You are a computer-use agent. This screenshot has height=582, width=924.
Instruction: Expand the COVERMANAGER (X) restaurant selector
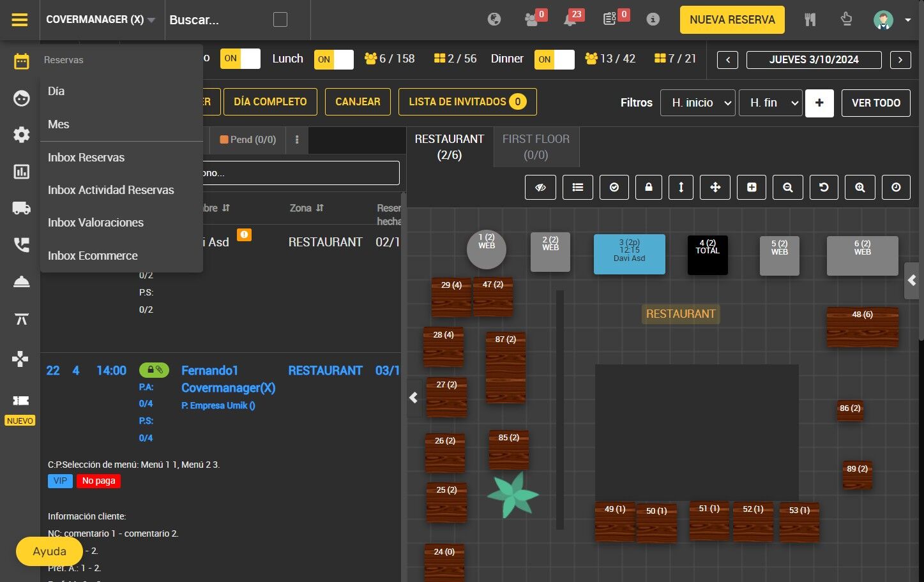[101, 20]
